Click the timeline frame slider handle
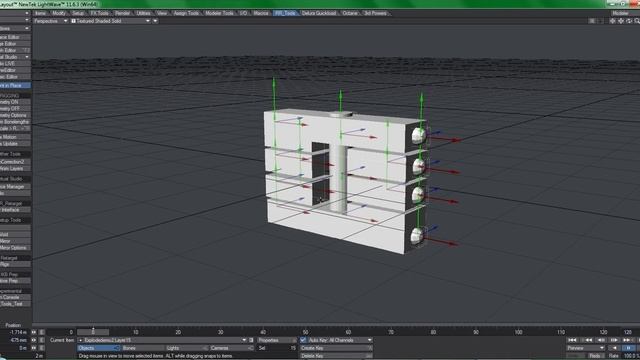Screen dimensions: 640x360 tap(93, 332)
